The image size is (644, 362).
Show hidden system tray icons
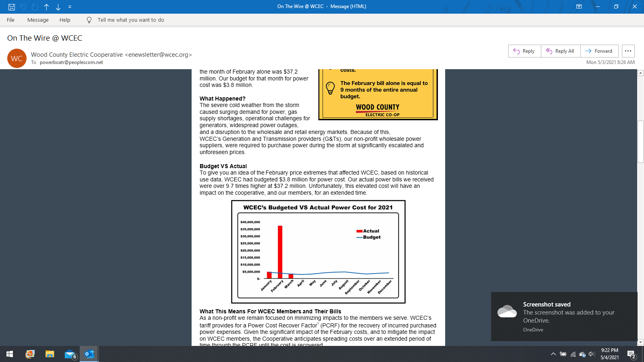(x=553, y=354)
